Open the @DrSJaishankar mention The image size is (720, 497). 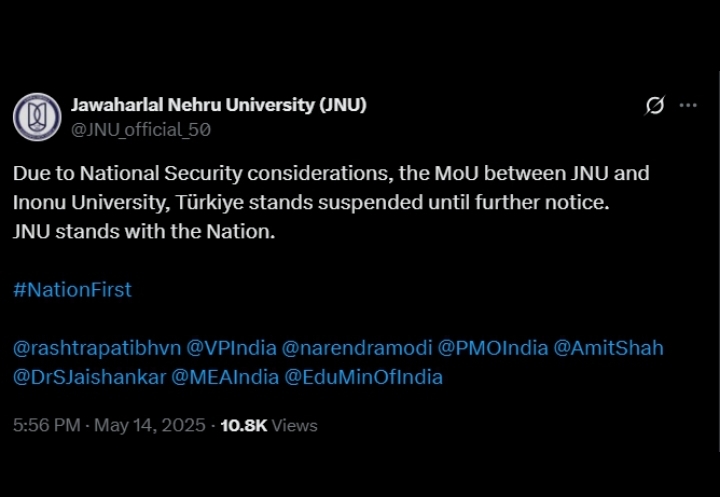90,378
